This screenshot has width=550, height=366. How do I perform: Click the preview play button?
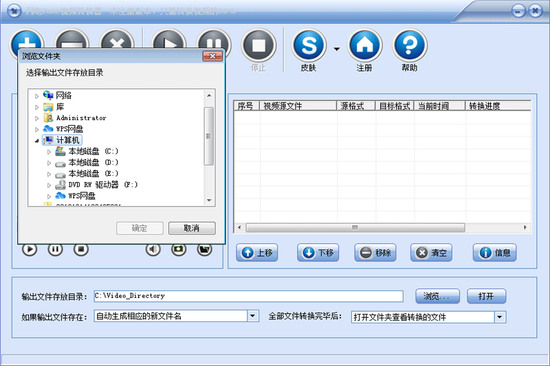pos(29,249)
